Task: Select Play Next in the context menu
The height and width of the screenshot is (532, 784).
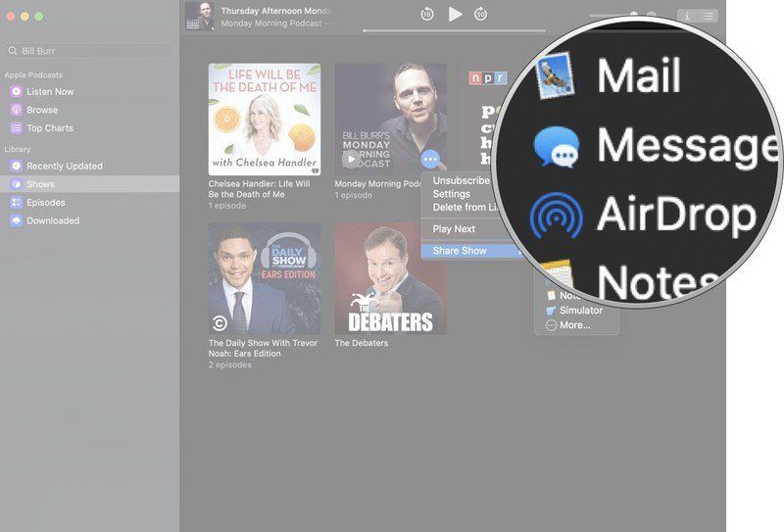Action: pyautogui.click(x=454, y=229)
